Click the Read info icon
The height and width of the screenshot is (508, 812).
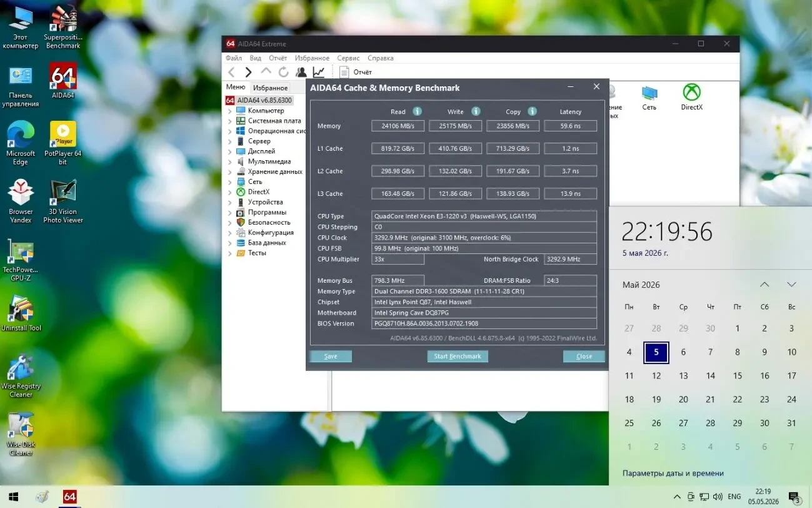pyautogui.click(x=417, y=111)
